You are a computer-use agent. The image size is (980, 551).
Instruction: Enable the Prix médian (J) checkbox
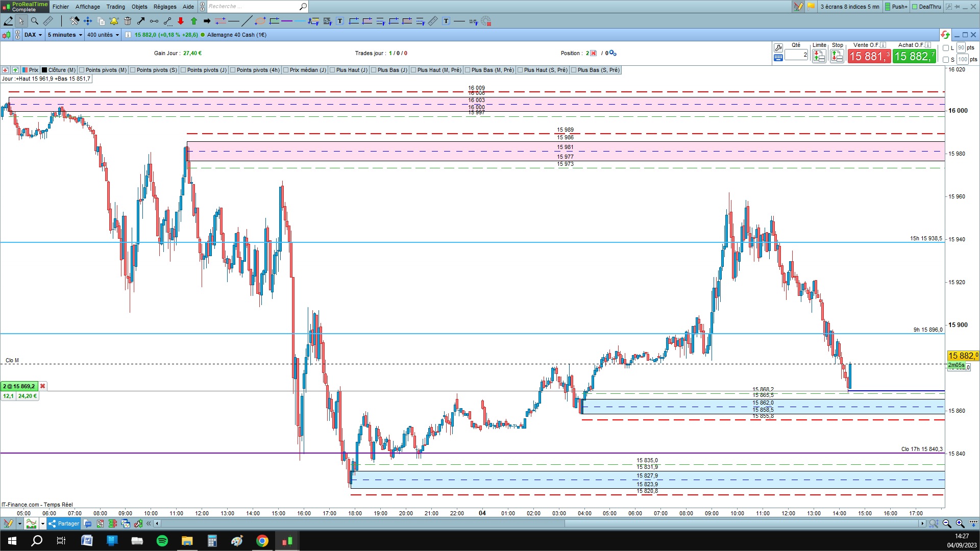pos(286,70)
